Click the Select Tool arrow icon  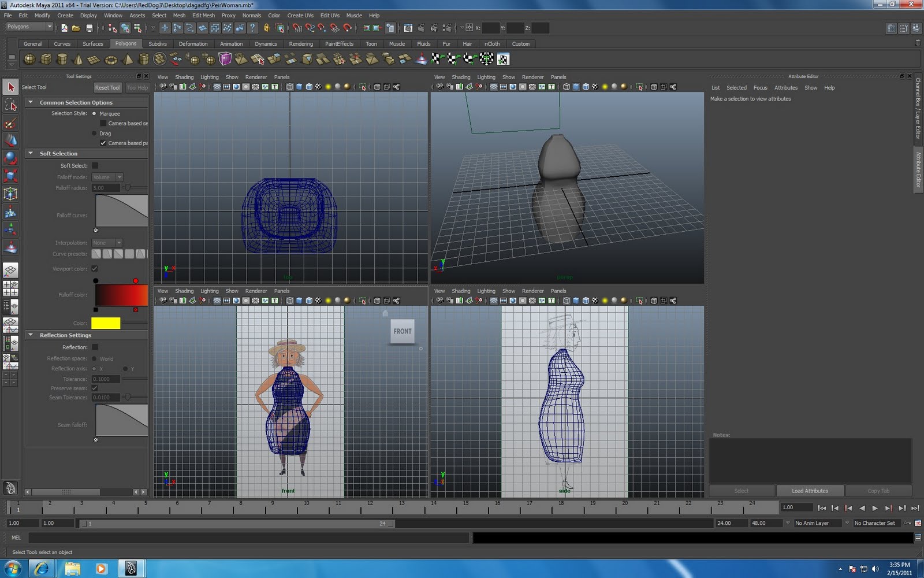(10, 87)
